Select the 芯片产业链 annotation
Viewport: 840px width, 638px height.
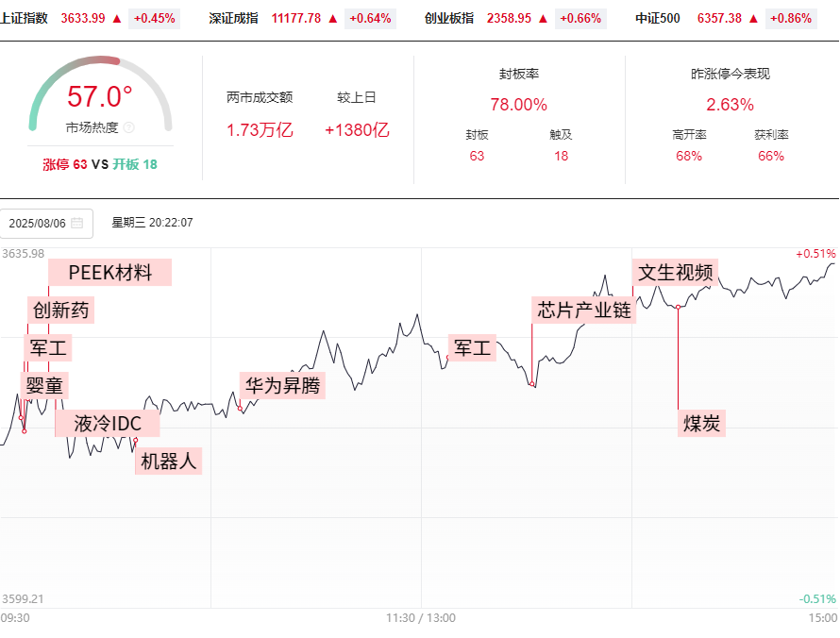584,311
